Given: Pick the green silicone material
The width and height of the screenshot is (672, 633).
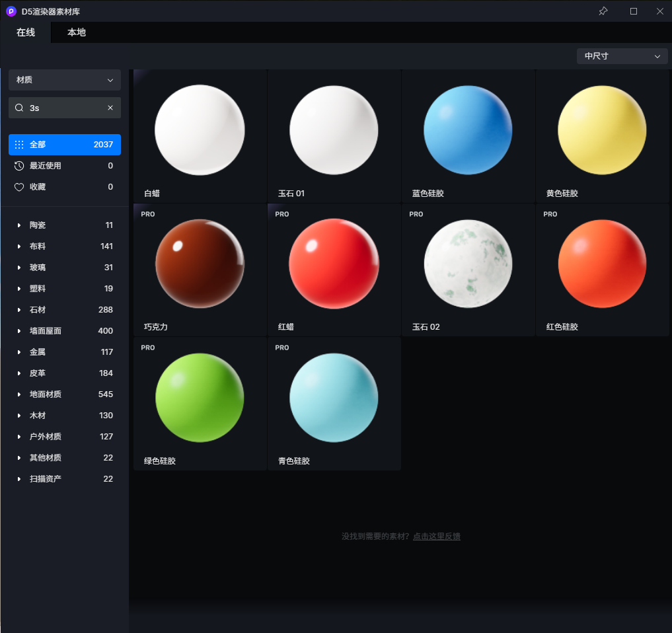Looking at the screenshot, I should pos(200,397).
